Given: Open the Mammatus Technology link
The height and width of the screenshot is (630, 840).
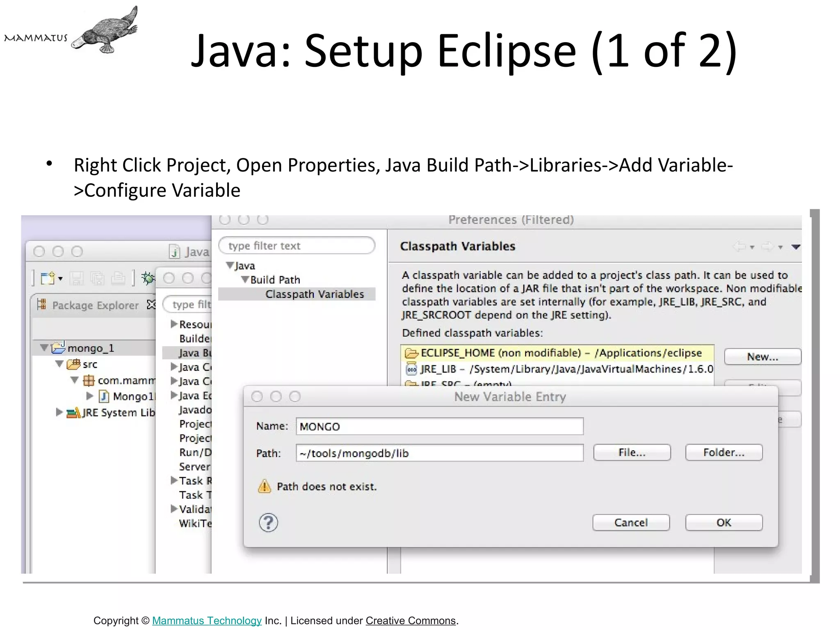Looking at the screenshot, I should (207, 621).
